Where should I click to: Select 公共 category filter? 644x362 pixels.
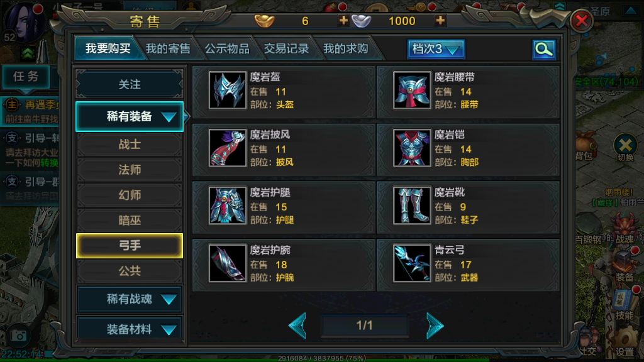(130, 271)
